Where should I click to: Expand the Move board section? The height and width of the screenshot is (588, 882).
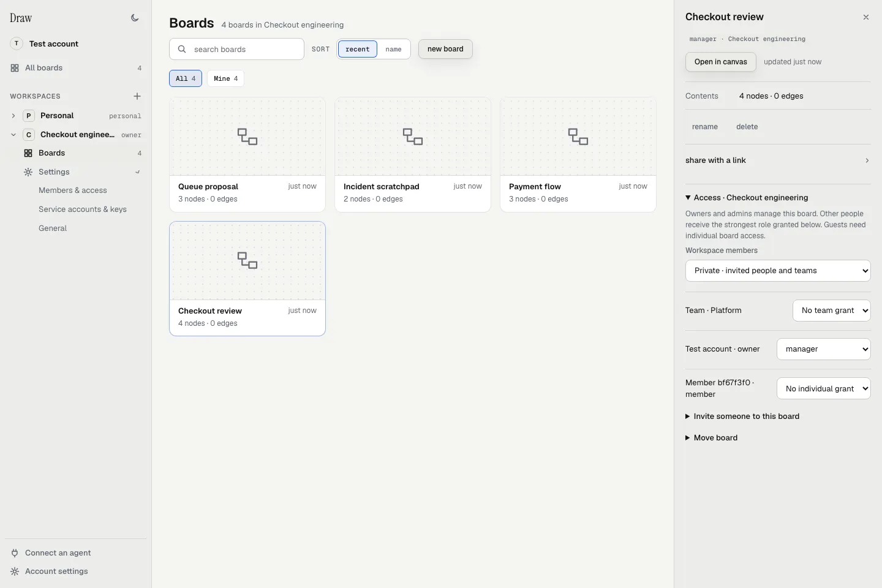tap(712, 438)
